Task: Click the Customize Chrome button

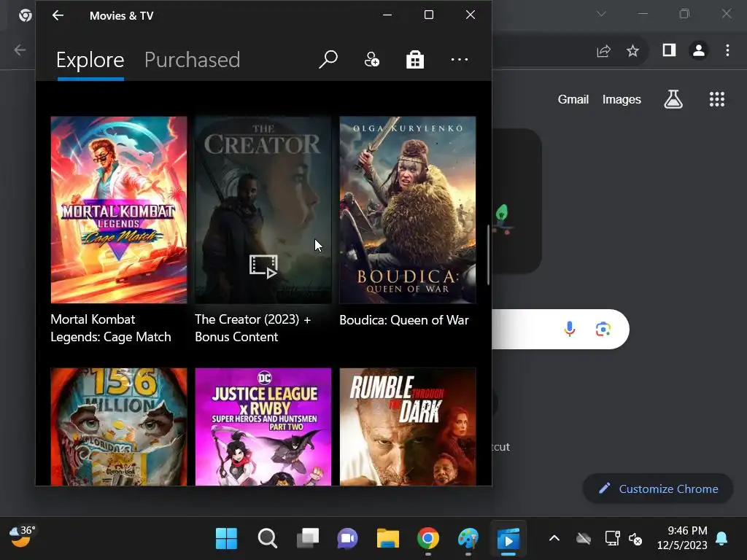Action: click(x=658, y=489)
